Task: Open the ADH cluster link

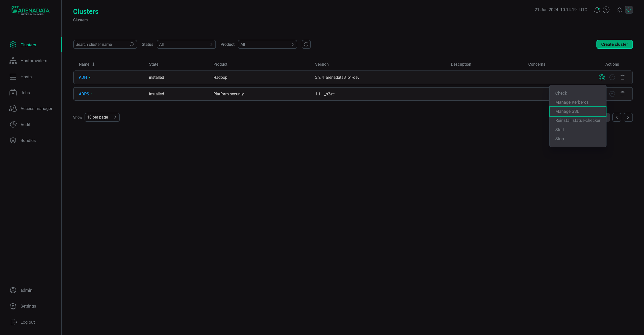Action: 83,77
